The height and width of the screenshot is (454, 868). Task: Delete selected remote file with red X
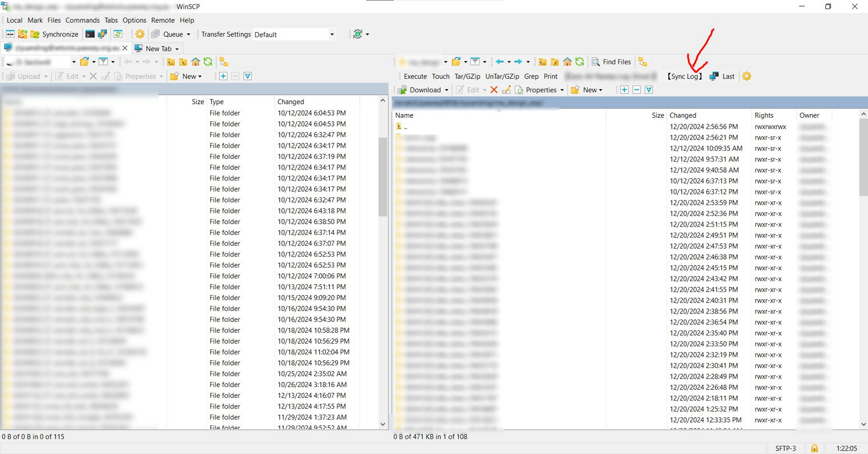point(494,90)
